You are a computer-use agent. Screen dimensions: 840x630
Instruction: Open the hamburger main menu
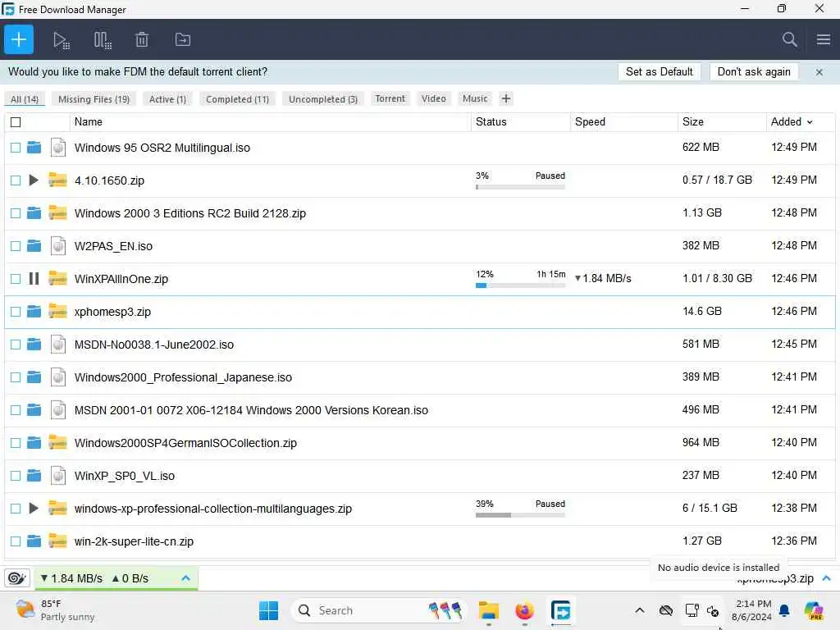click(x=824, y=39)
